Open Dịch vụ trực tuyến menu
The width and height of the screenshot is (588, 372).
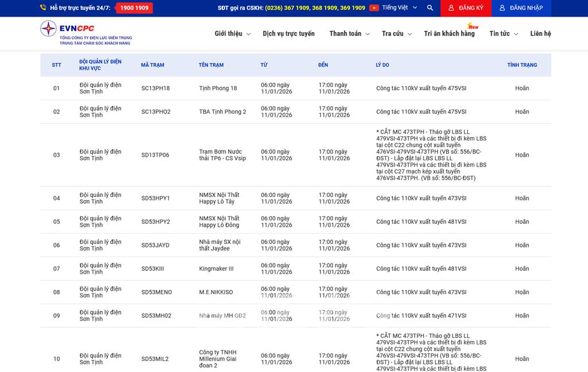[288, 34]
